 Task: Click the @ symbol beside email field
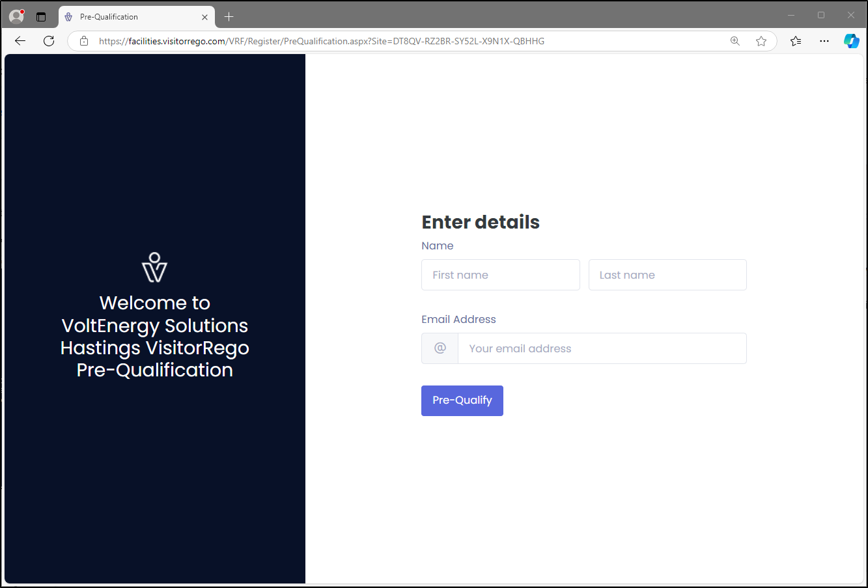[x=440, y=348]
